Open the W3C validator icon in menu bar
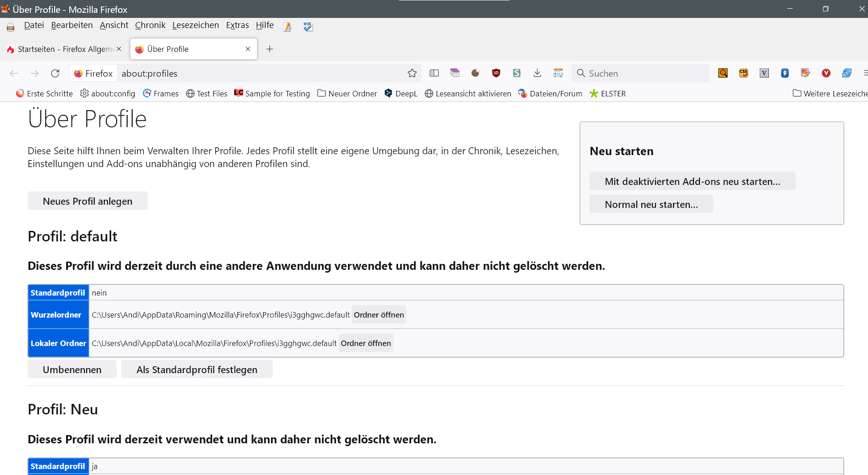 coord(308,27)
